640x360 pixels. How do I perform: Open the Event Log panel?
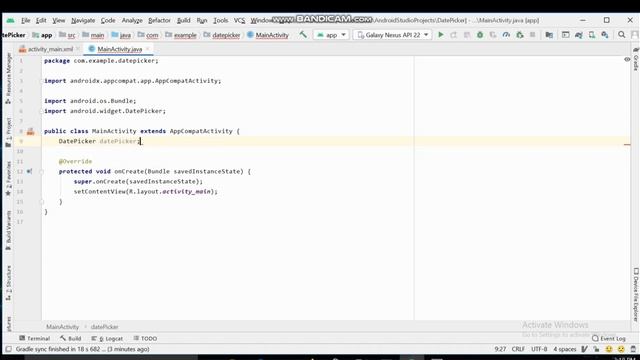tap(609, 338)
